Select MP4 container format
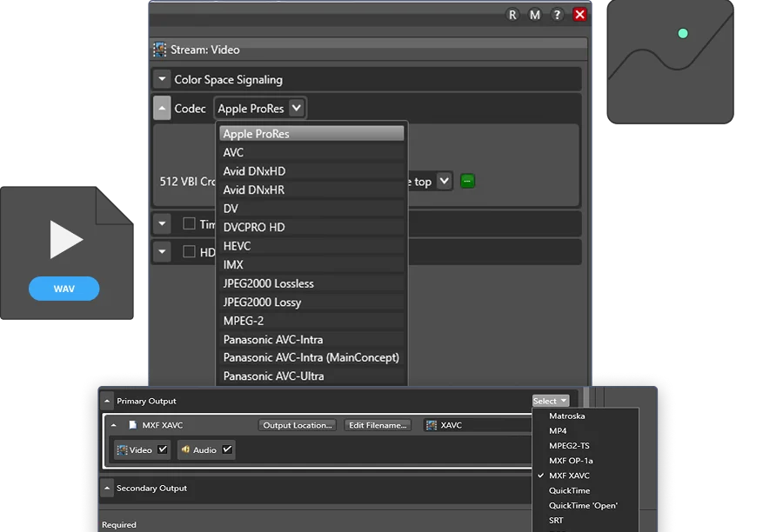The width and height of the screenshot is (763, 532). (x=586, y=431)
